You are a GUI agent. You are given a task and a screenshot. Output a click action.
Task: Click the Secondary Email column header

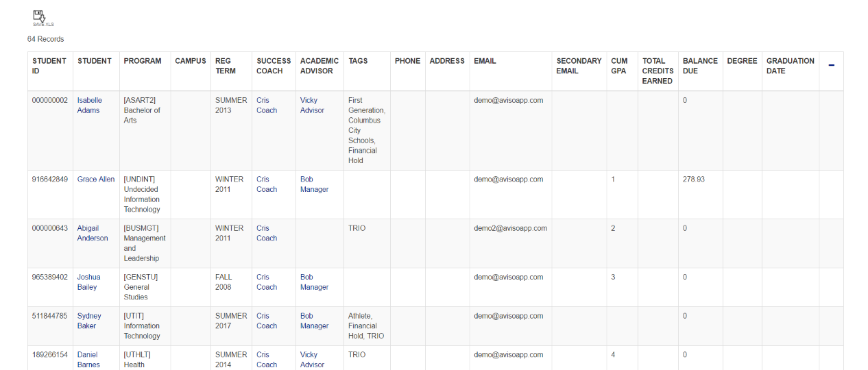579,66
